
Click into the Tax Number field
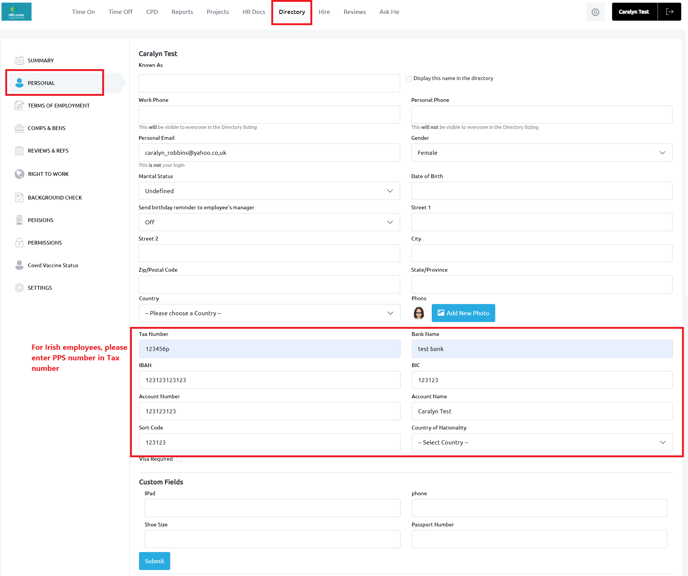coord(269,349)
